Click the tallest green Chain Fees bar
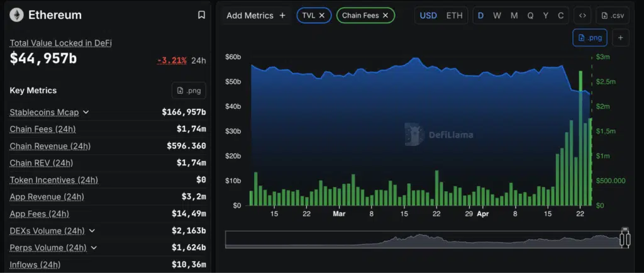644x273 pixels. [x=580, y=138]
